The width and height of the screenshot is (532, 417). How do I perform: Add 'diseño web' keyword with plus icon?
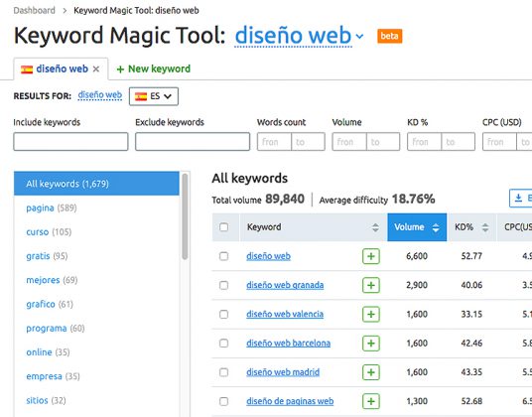point(371,256)
